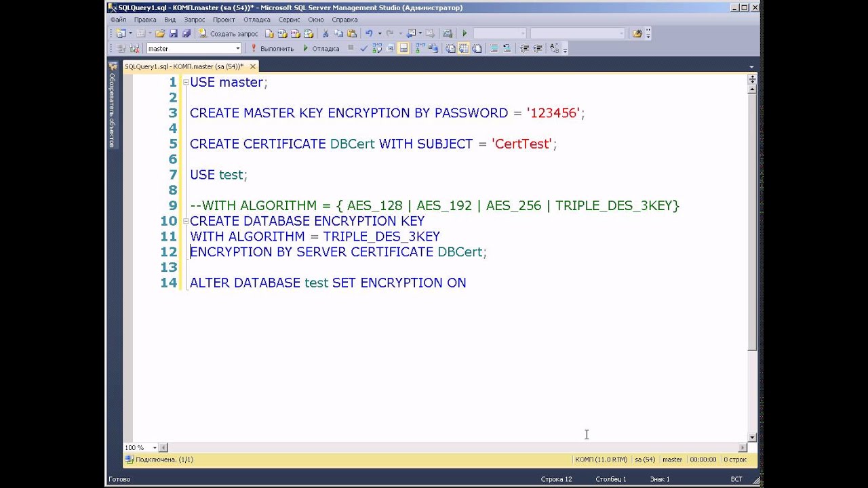
Task: Switch to Results to Text
Action: tap(450, 48)
